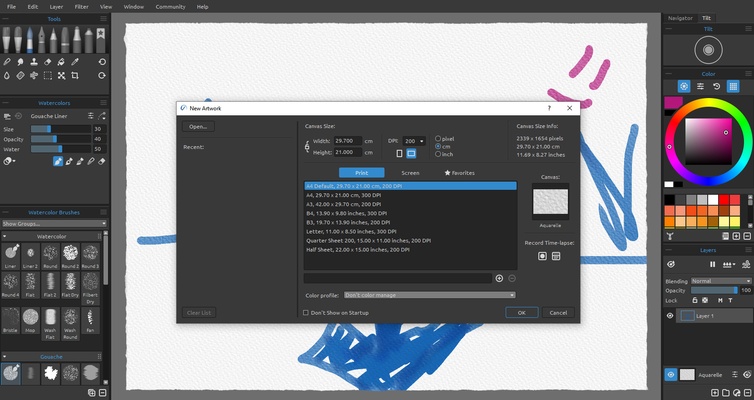Open the Layers panel menu icon

[748, 250]
